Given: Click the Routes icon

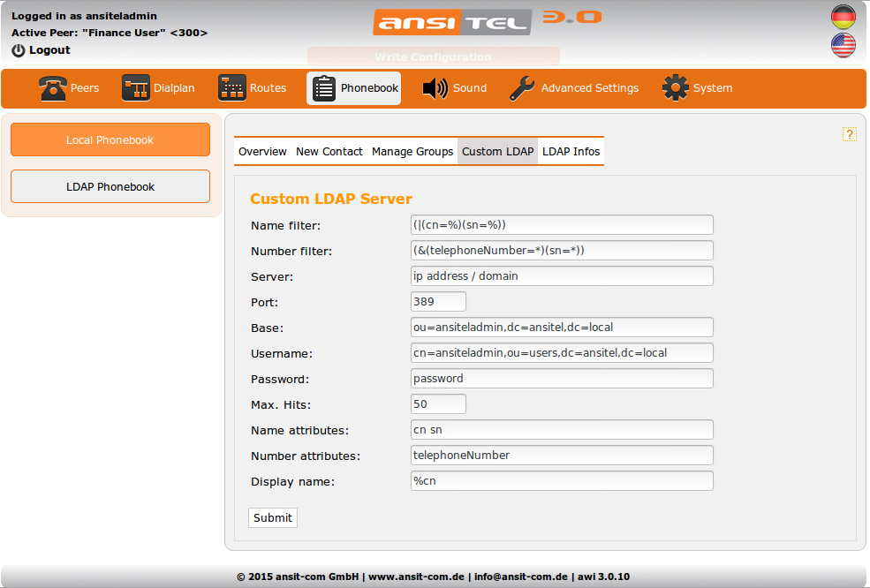Looking at the screenshot, I should click(232, 88).
